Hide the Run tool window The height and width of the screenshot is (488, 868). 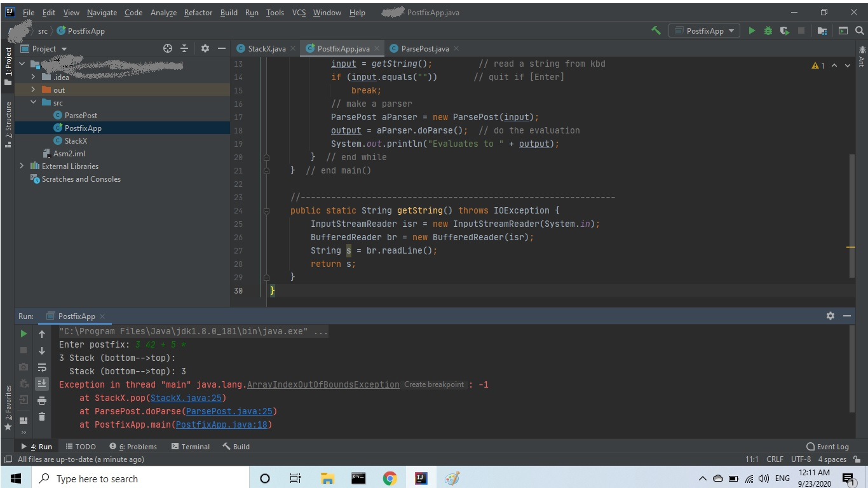click(x=847, y=316)
